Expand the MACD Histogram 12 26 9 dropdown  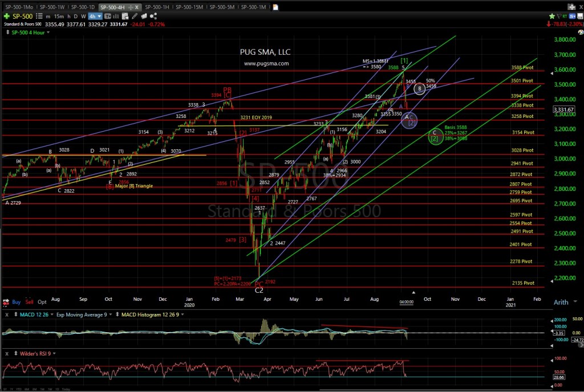pos(182,315)
